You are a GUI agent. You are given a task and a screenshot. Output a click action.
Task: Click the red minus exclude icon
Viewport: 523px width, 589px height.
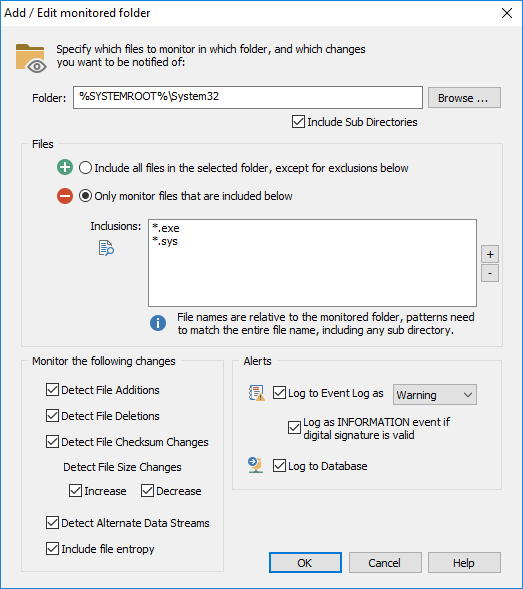point(65,196)
